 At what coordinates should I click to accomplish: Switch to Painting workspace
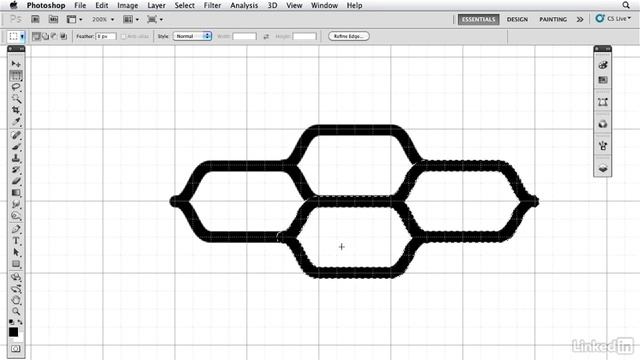pyautogui.click(x=553, y=19)
